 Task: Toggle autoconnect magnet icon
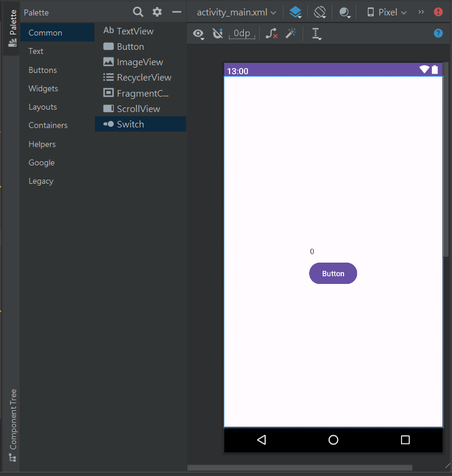(x=218, y=33)
